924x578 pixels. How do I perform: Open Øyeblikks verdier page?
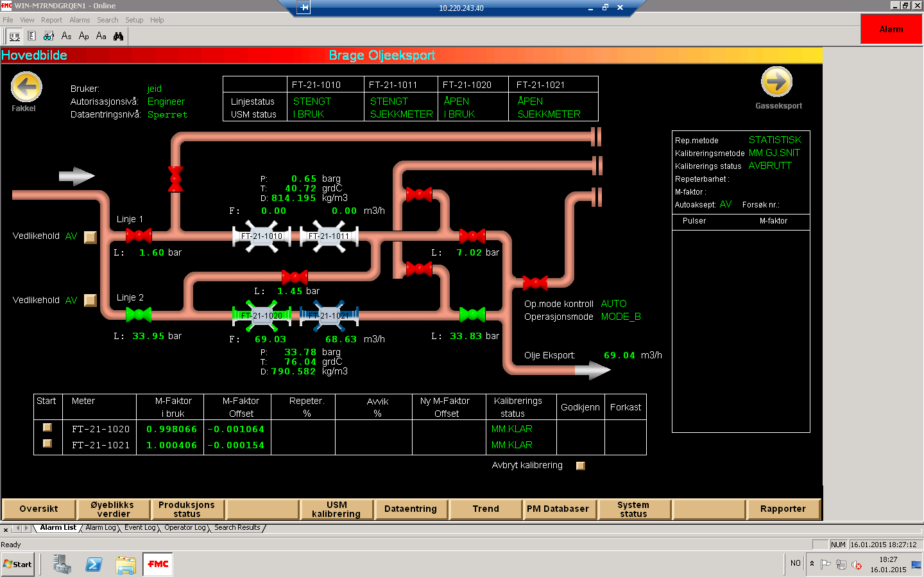click(x=114, y=509)
